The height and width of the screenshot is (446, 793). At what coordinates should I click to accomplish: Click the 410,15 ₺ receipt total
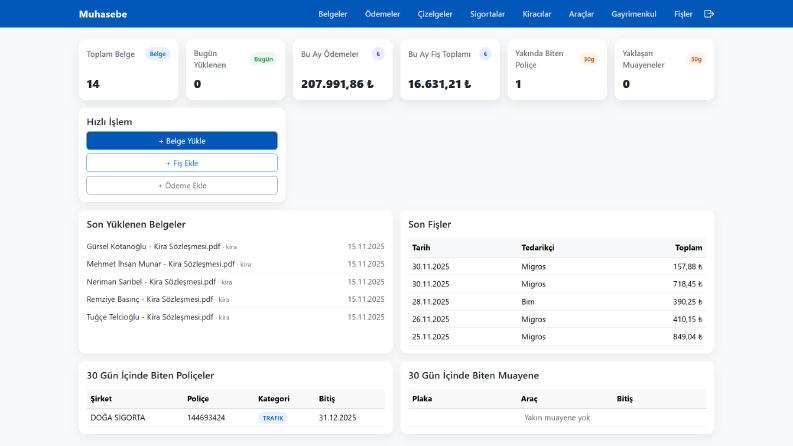tap(687, 319)
